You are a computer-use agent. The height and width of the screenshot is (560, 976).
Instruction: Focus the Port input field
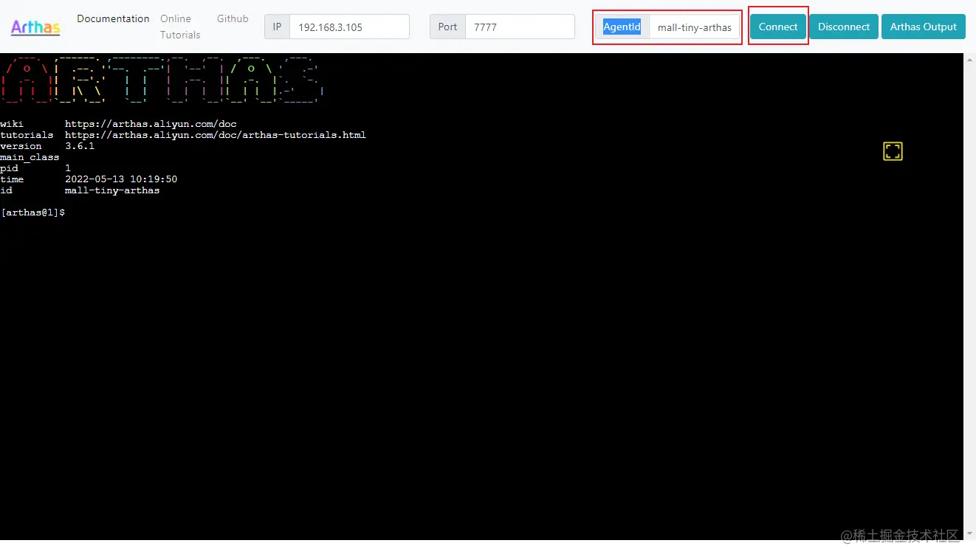tap(520, 27)
